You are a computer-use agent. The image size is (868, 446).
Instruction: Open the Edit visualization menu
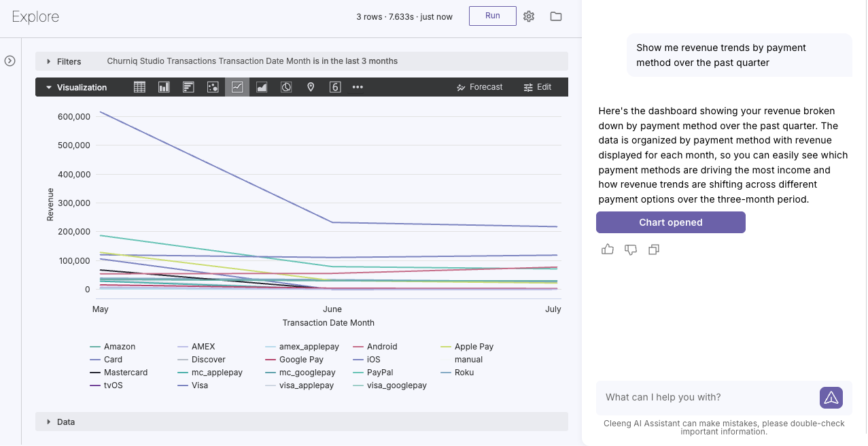pos(538,87)
